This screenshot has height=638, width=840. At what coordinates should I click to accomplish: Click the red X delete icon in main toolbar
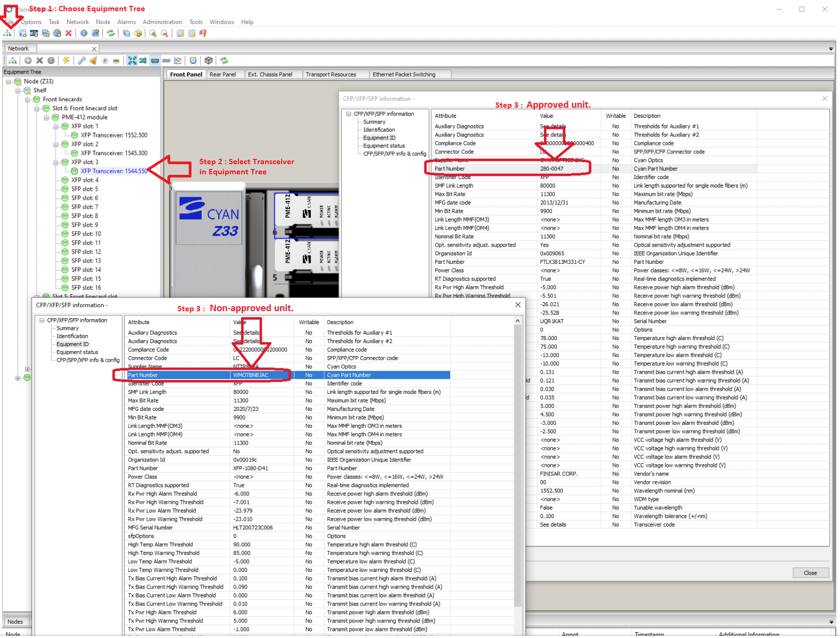[x=68, y=33]
